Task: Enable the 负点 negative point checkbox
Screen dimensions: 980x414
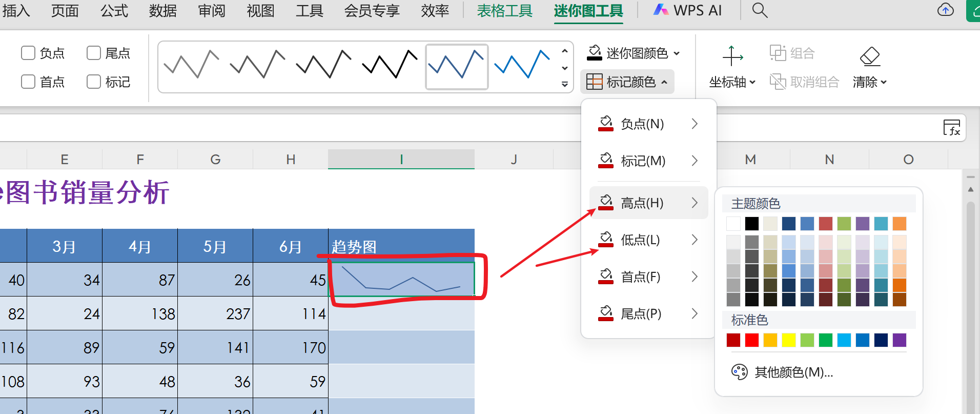Action: (28, 53)
